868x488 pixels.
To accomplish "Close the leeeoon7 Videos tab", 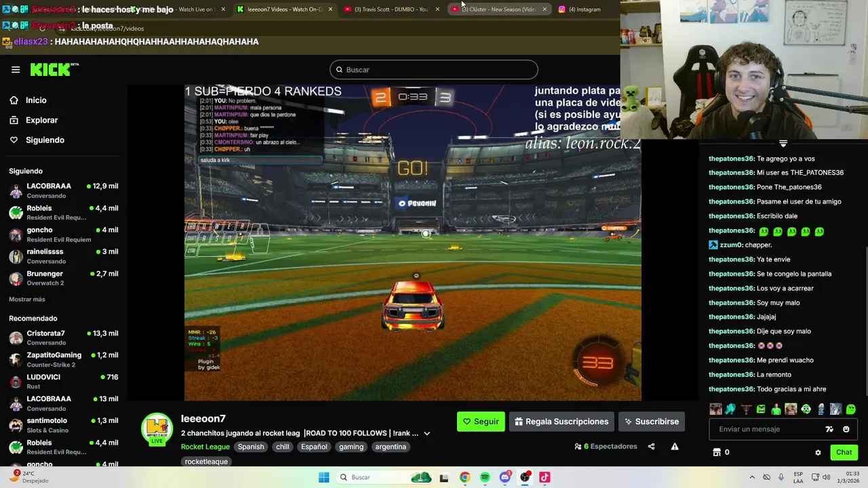I will pyautogui.click(x=330, y=9).
